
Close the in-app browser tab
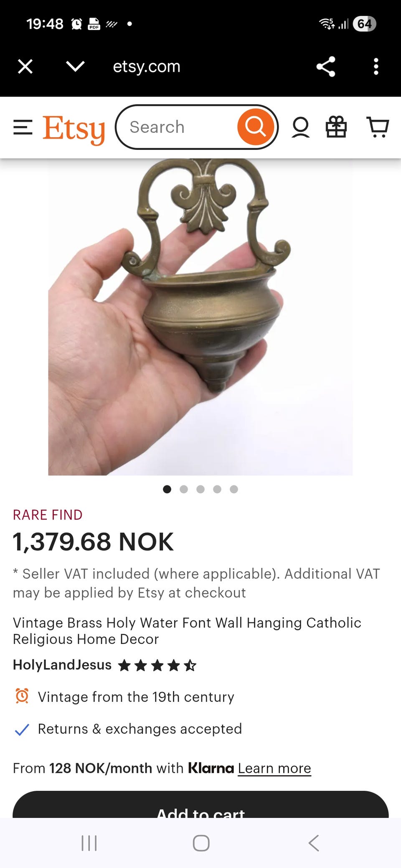pyautogui.click(x=25, y=66)
